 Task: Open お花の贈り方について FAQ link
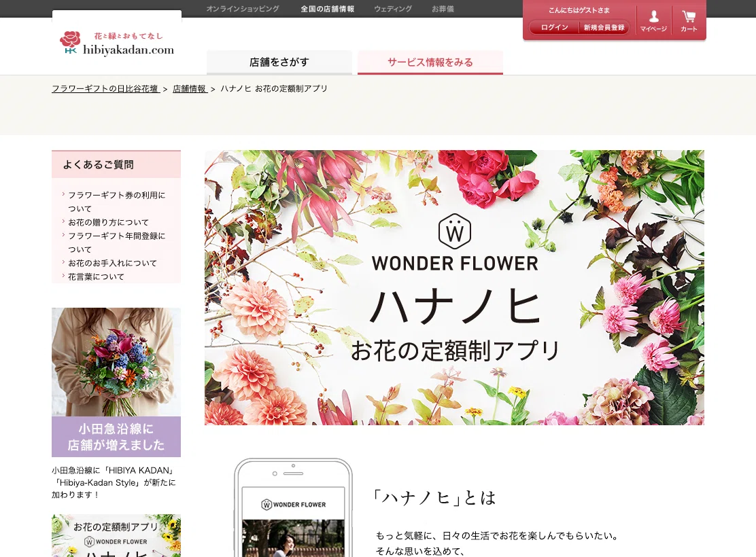coord(108,222)
